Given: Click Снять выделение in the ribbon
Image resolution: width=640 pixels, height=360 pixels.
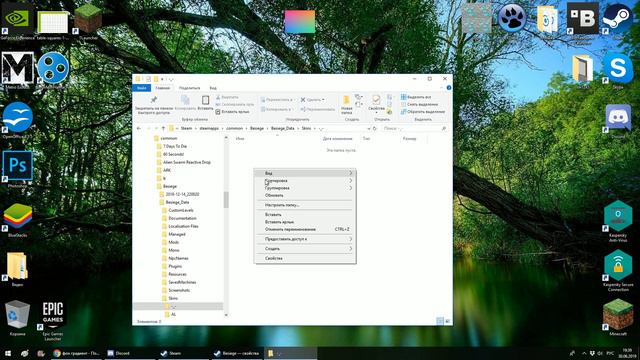Looking at the screenshot, I should pos(419,104).
